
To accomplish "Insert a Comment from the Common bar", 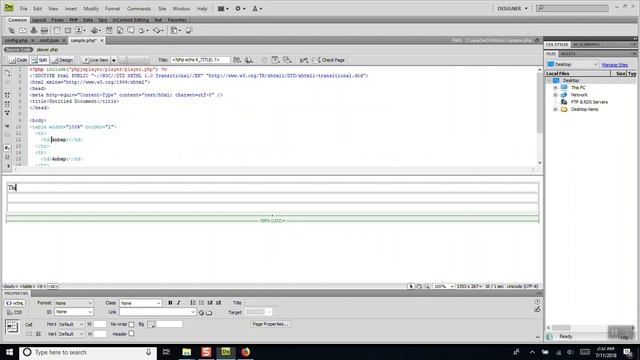I will coord(131,31).
